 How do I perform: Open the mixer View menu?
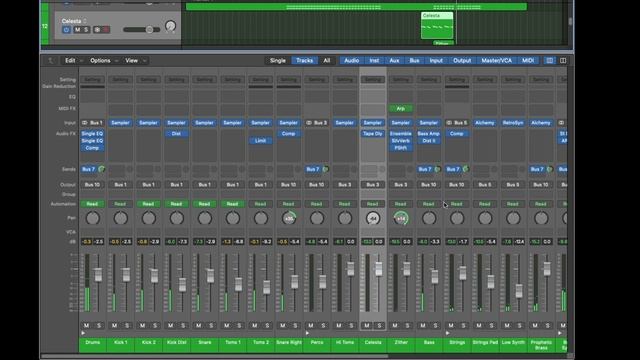pos(135,60)
